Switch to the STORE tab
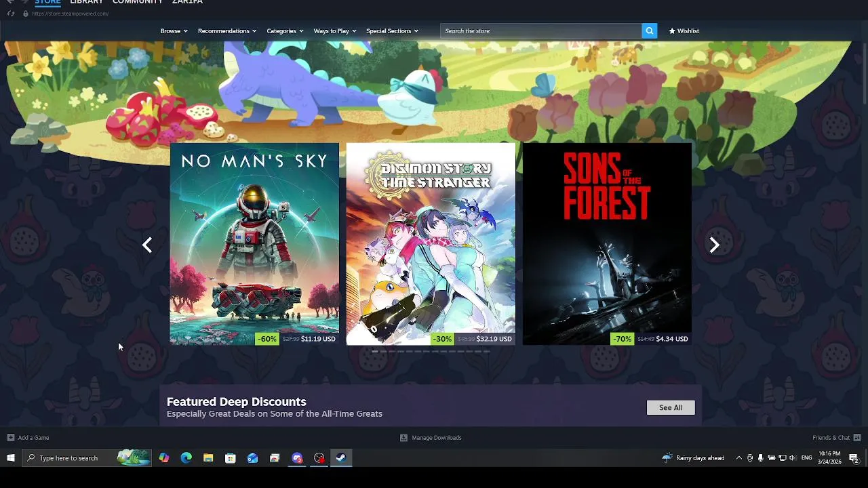Viewport: 868px width, 488px height. click(47, 2)
